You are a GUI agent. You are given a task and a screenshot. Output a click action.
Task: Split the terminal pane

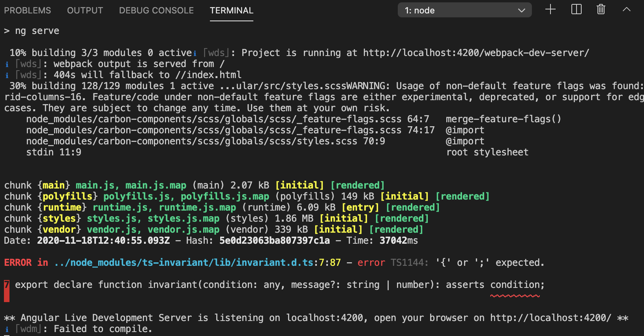(577, 9)
